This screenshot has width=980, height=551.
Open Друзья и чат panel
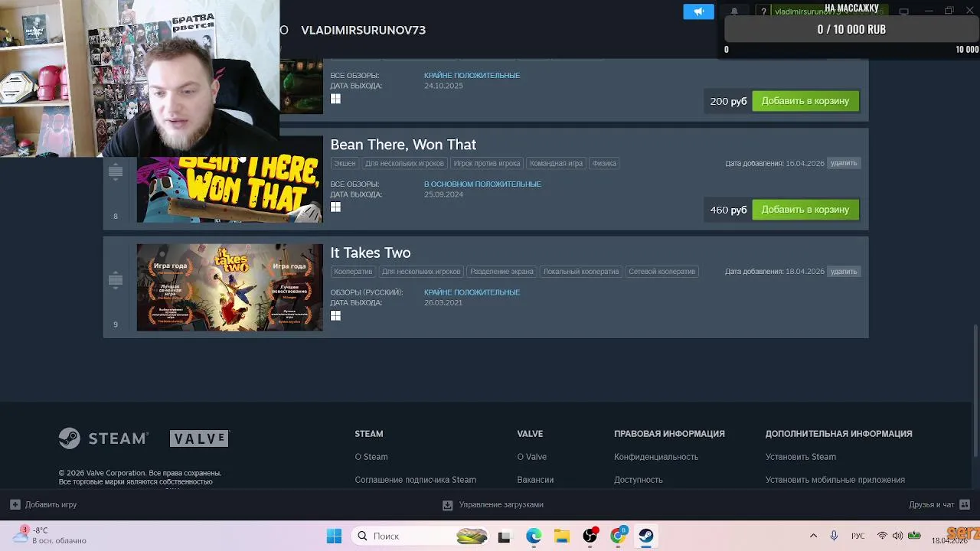939,505
